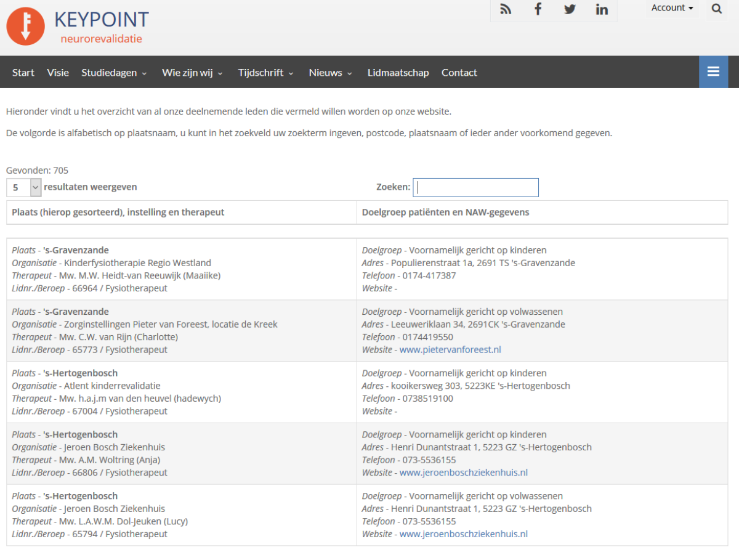This screenshot has height=560, width=739.
Task: Click the orange arrow logo icon
Action: (x=25, y=26)
